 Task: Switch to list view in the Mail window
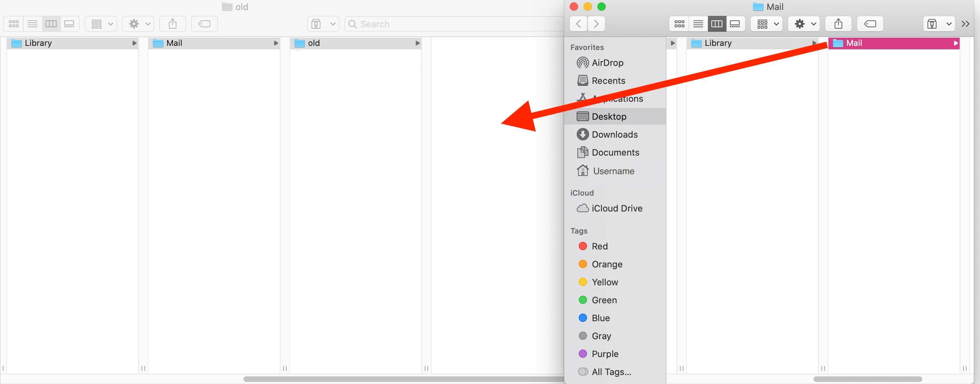pyautogui.click(x=698, y=23)
